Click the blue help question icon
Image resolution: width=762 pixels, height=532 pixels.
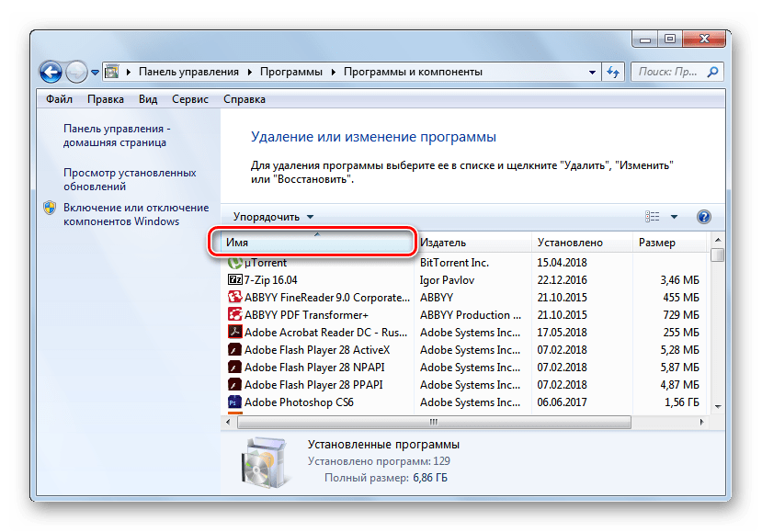click(x=703, y=217)
